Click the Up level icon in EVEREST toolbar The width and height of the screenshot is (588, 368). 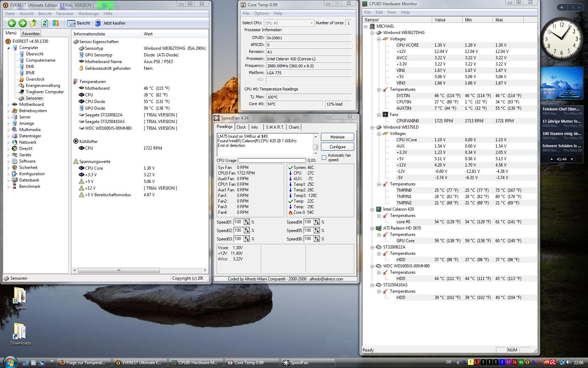point(34,23)
